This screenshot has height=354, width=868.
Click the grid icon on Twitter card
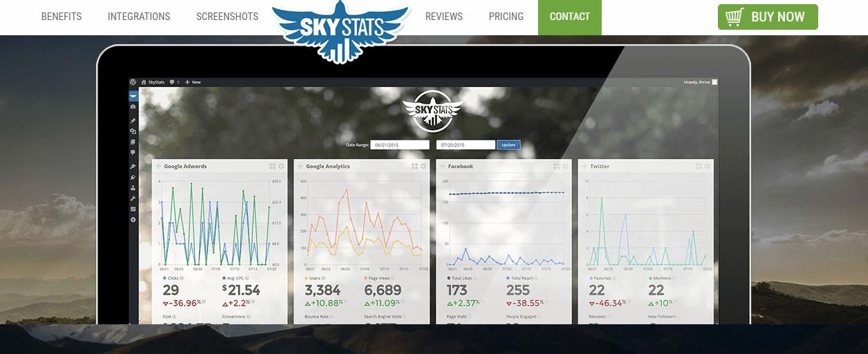(x=699, y=166)
